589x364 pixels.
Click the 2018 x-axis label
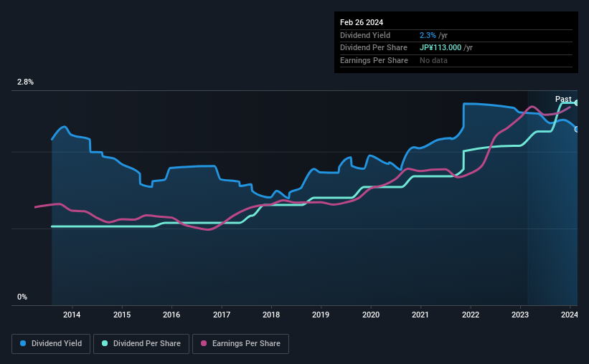click(271, 315)
